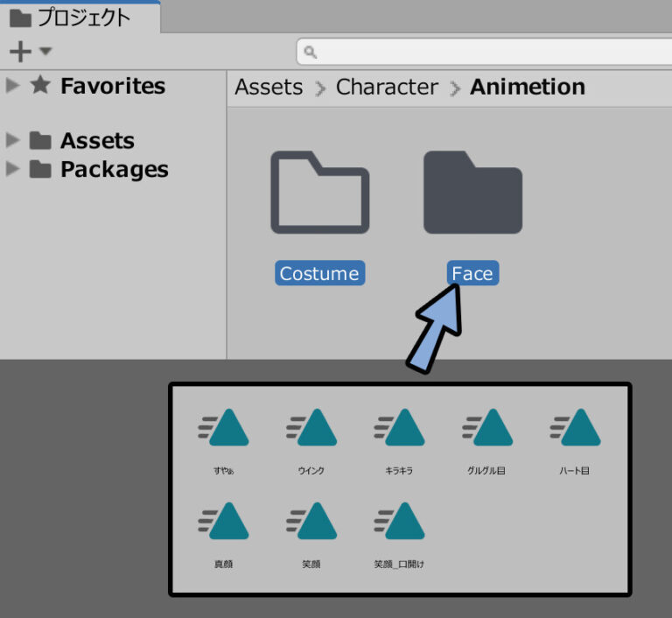Pick the キラキラ animation clip icon
This screenshot has height=618, width=672.
point(400,428)
